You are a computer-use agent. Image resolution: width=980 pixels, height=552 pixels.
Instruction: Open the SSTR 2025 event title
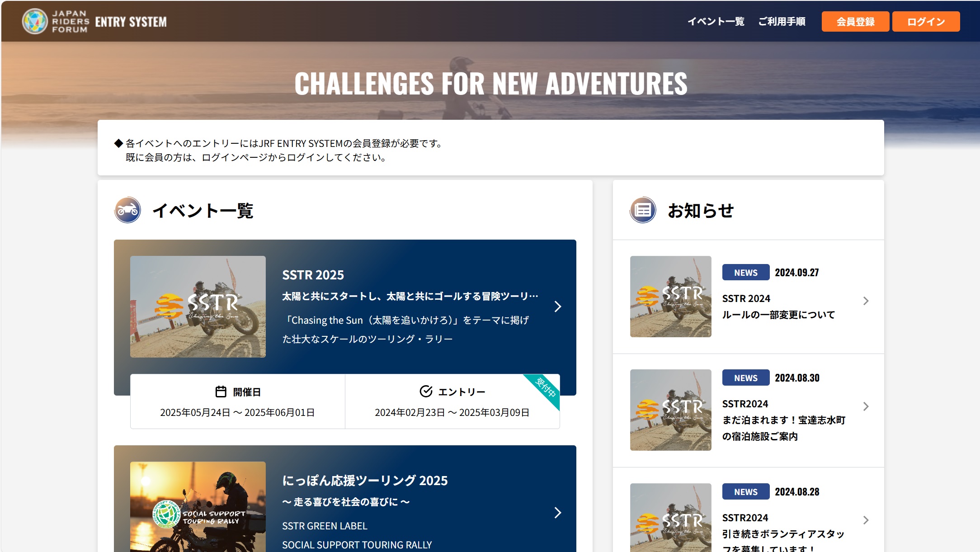click(x=313, y=275)
